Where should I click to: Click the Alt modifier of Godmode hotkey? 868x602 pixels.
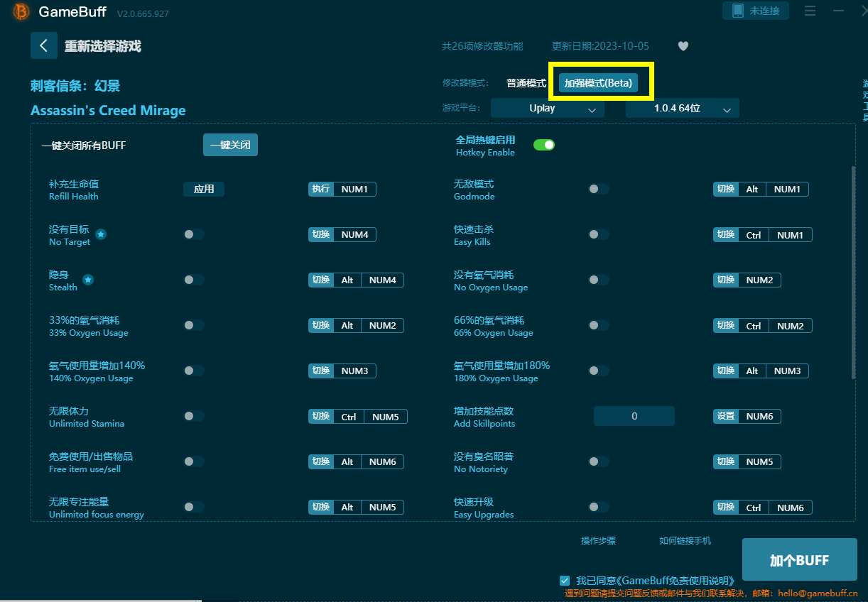click(752, 189)
